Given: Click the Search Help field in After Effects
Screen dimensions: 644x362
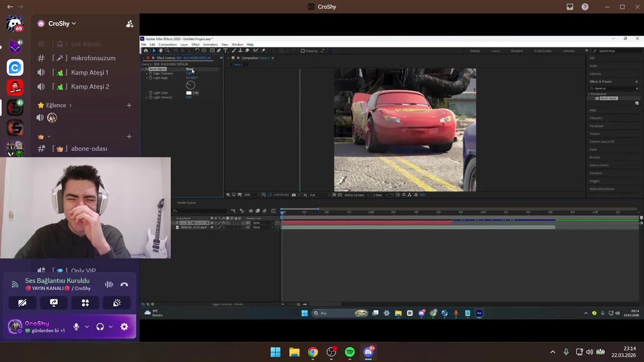Looking at the screenshot, I should pos(616,51).
